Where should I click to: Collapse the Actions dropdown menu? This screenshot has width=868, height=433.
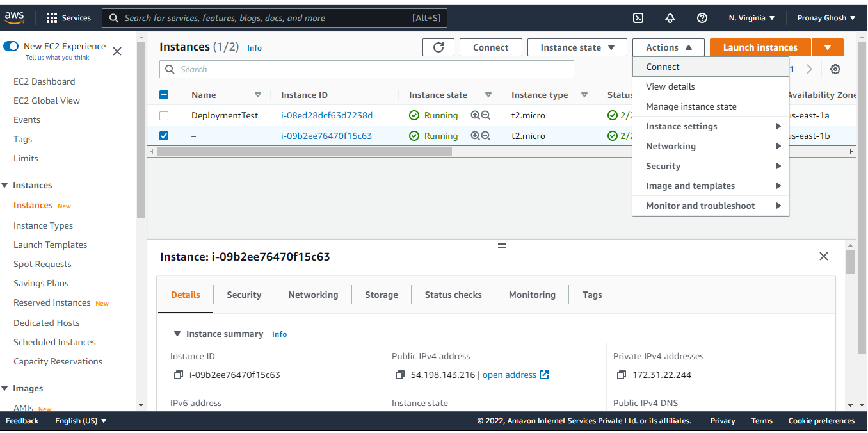click(668, 47)
